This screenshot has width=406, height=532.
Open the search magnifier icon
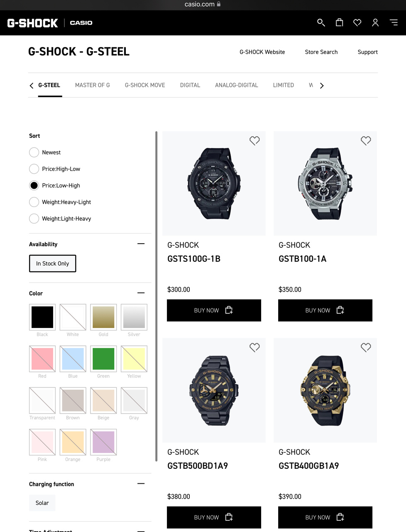click(321, 22)
